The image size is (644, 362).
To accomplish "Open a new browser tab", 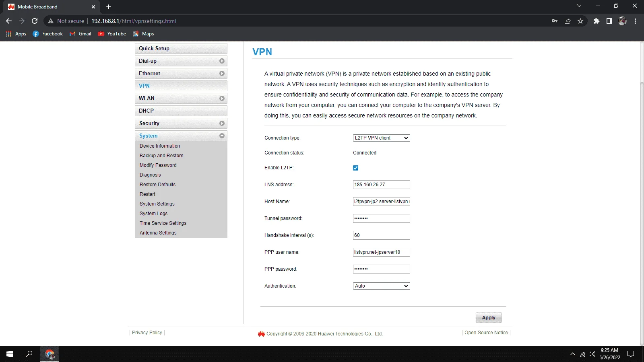I will [x=109, y=7].
